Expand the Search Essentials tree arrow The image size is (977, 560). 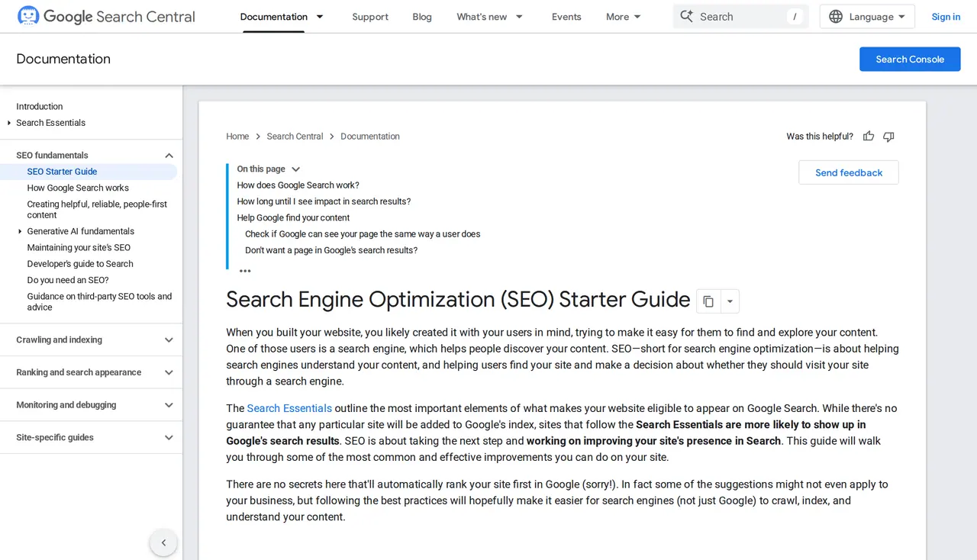pyautogui.click(x=9, y=123)
